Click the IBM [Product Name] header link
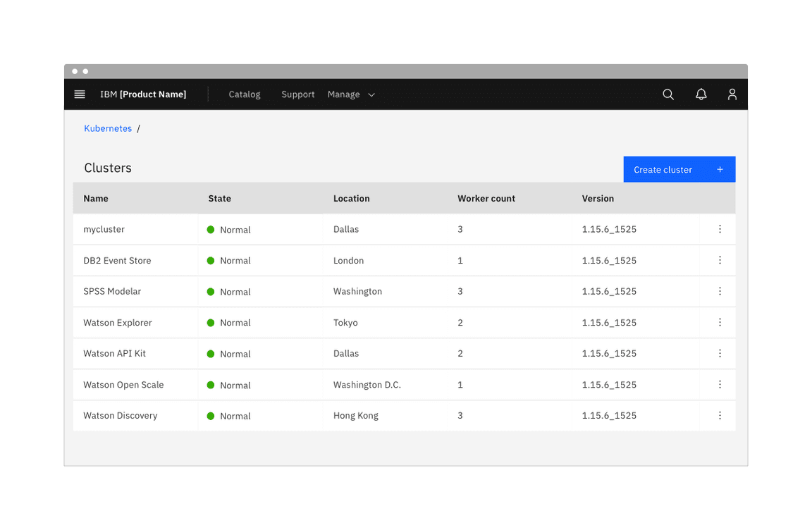The width and height of the screenshot is (812, 530). coord(143,94)
